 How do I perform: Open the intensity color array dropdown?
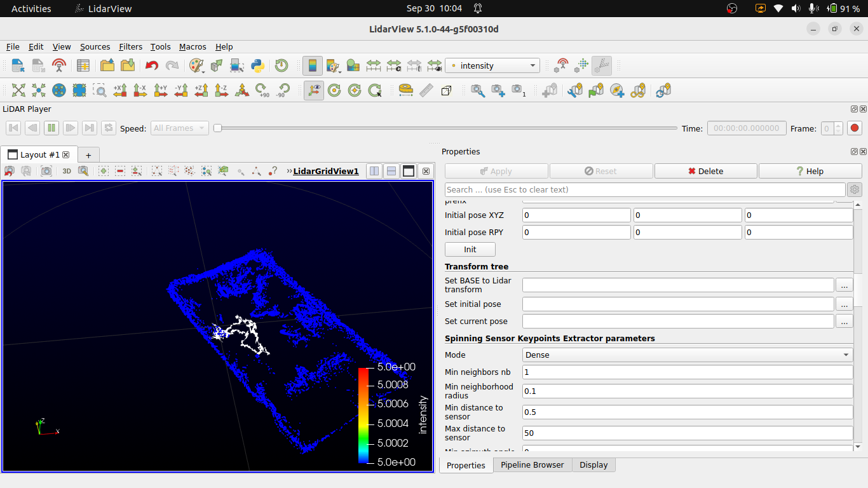[x=492, y=65]
